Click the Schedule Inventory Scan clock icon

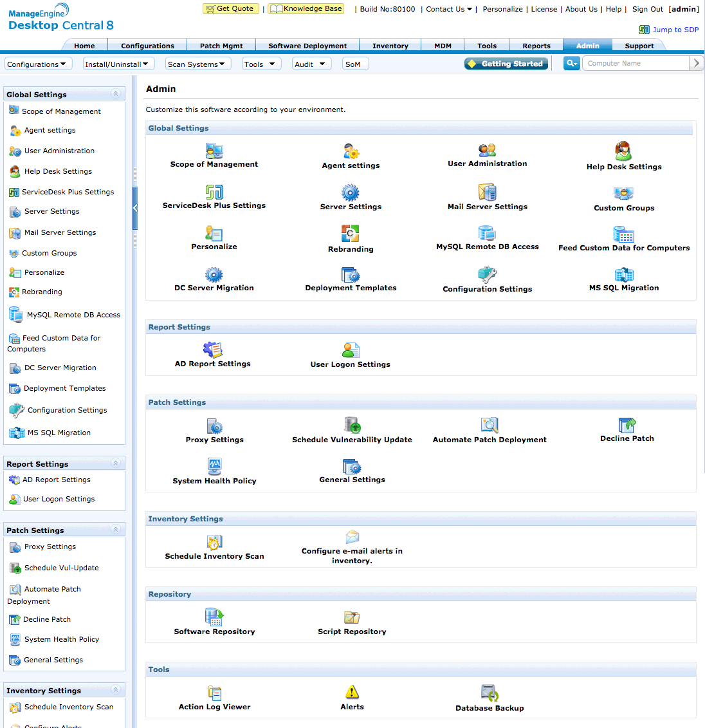click(x=214, y=543)
